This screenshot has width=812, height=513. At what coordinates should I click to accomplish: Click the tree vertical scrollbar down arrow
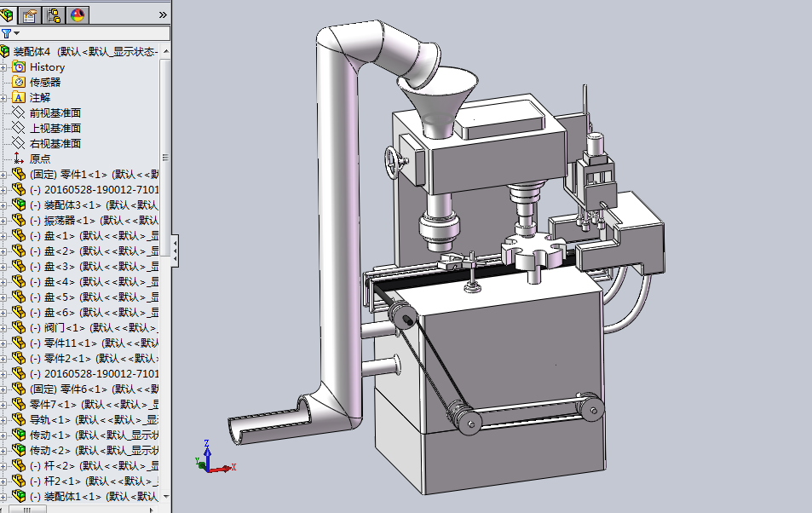tap(166, 496)
